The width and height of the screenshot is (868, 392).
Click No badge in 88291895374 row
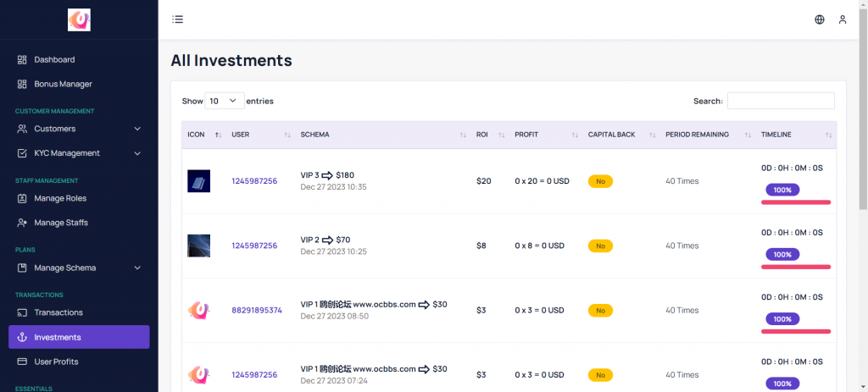(600, 311)
